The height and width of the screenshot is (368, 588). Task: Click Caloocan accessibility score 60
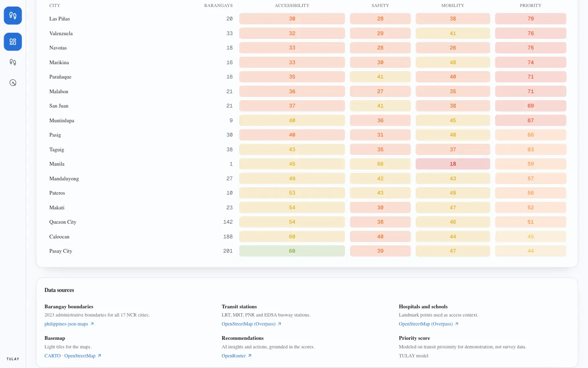pyautogui.click(x=292, y=237)
